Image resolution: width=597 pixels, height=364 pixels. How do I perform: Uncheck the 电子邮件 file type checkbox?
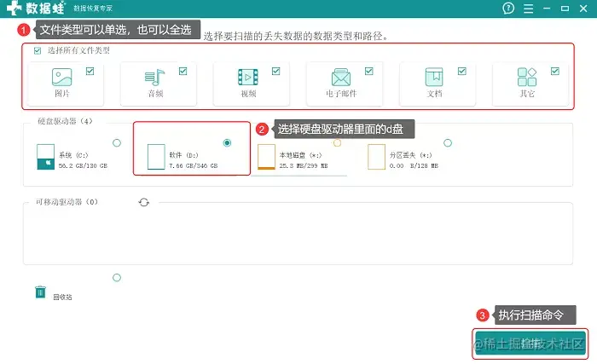point(369,72)
